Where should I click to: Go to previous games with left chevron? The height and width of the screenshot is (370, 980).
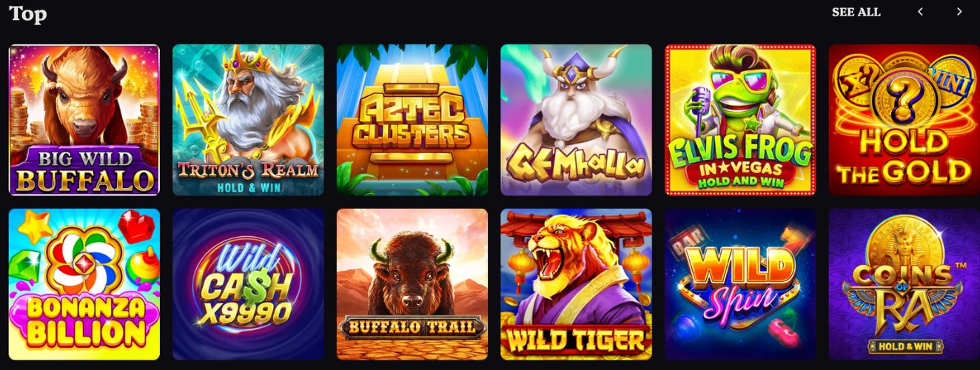coord(921,11)
